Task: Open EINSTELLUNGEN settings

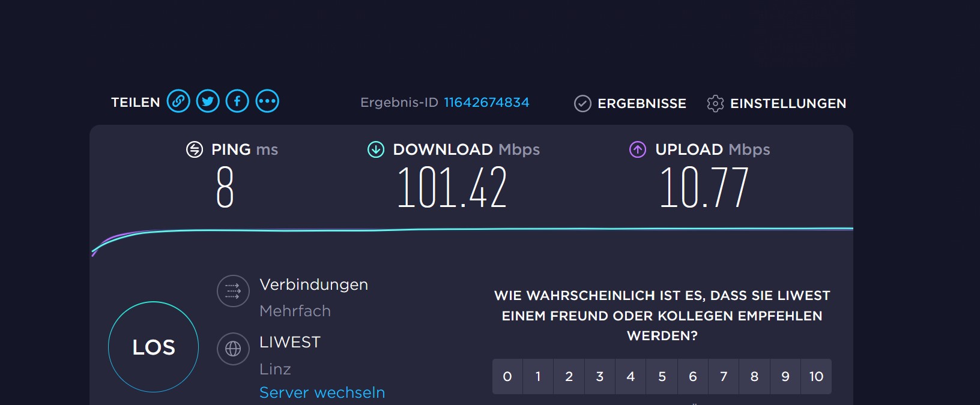Action: coord(776,104)
